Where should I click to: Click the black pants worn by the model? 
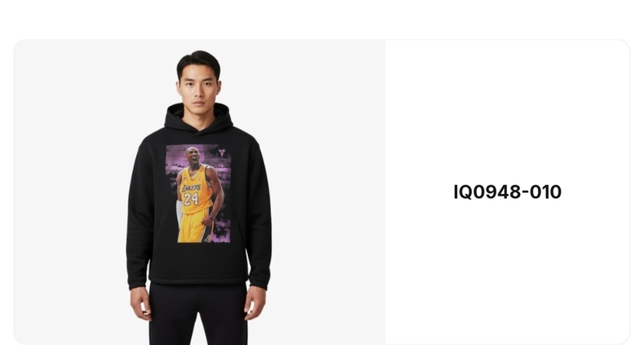(x=198, y=314)
